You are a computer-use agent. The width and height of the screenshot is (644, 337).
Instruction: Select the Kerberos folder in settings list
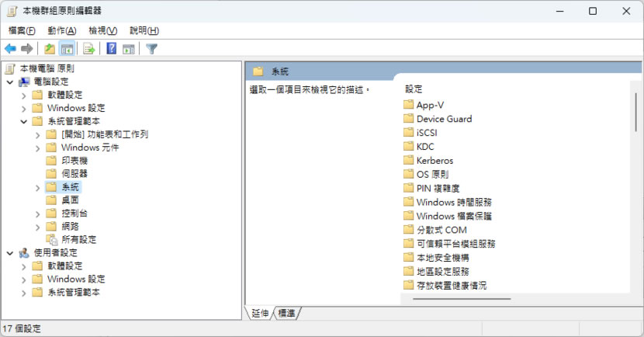tap(434, 161)
